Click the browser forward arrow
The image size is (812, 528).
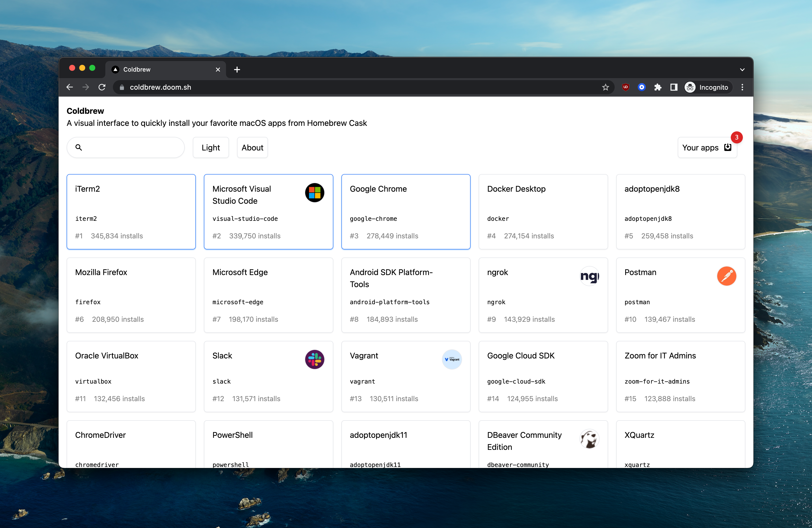click(86, 87)
